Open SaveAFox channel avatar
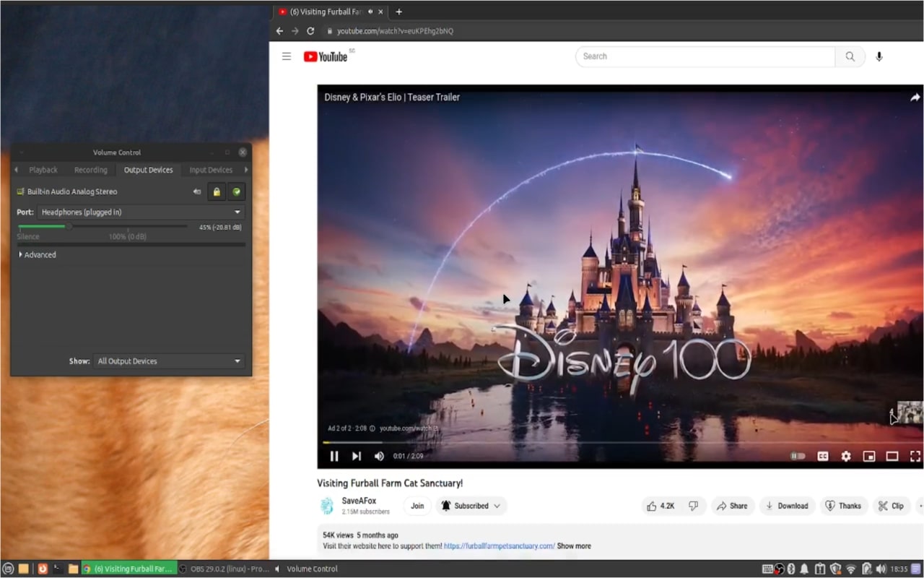 pos(327,506)
